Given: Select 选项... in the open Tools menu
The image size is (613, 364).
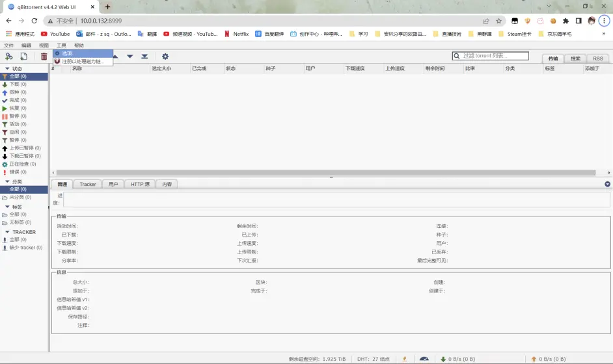Looking at the screenshot, I should click(x=83, y=53).
